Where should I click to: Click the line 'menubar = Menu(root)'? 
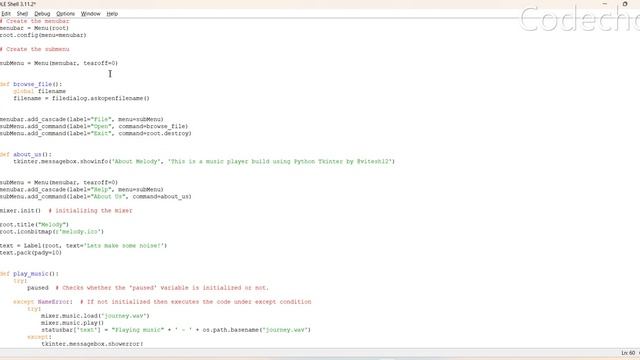(x=34, y=28)
